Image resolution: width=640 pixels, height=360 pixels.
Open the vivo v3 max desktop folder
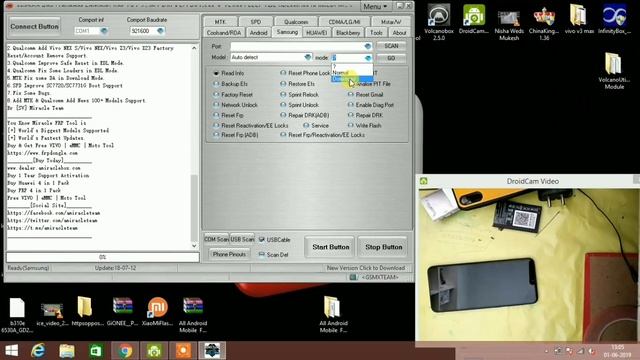click(579, 18)
